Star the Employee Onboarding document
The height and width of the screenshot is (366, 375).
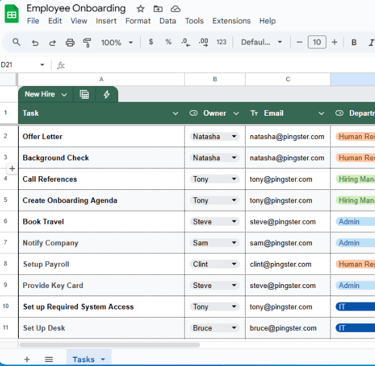pos(140,9)
